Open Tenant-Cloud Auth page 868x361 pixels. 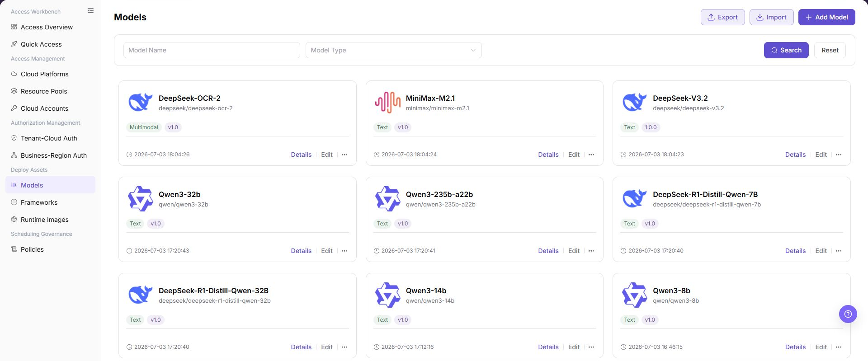(51, 138)
